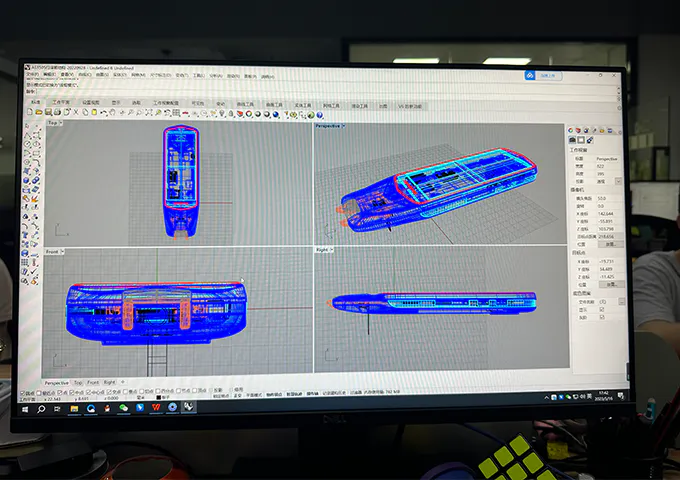Screen dimensions: 680x480
Task: Switch to the Front viewport tab
Action: 92,382
